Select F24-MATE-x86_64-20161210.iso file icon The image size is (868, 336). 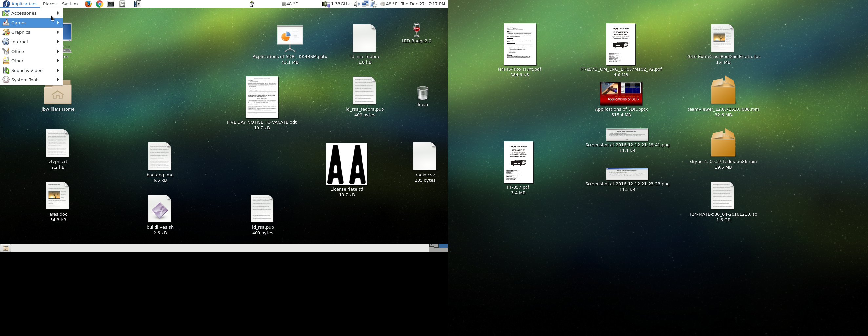(722, 196)
